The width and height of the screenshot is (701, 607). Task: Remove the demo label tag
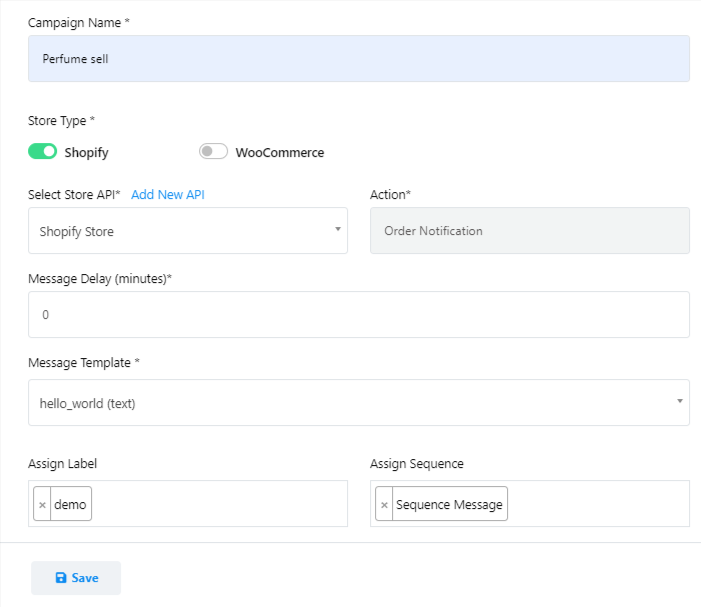coord(42,505)
